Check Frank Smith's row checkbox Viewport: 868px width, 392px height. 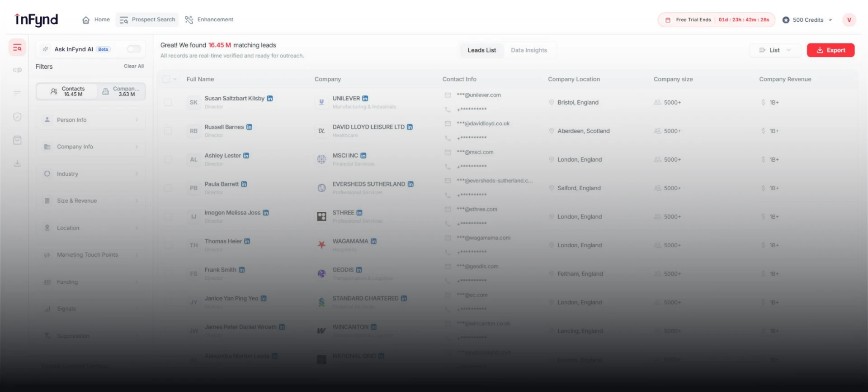click(x=168, y=273)
